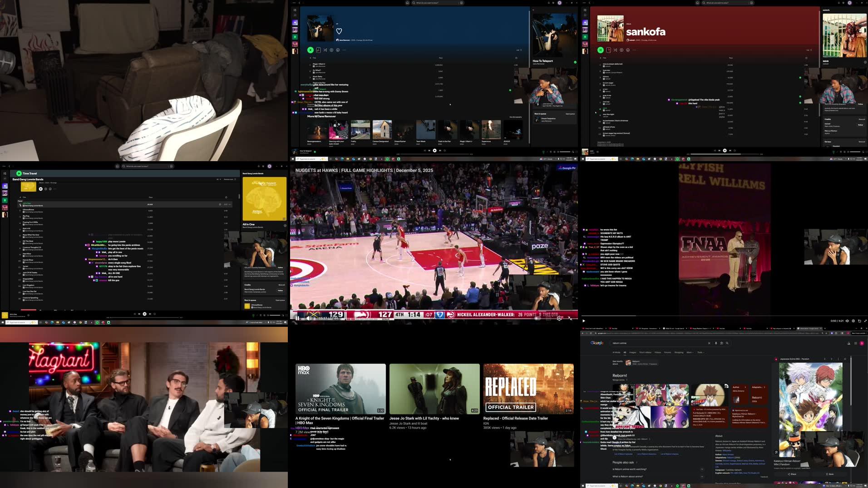Screen dimensions: 868x488
Task: Clear the 'reborn anime' search with X icon
Action: click(709, 343)
